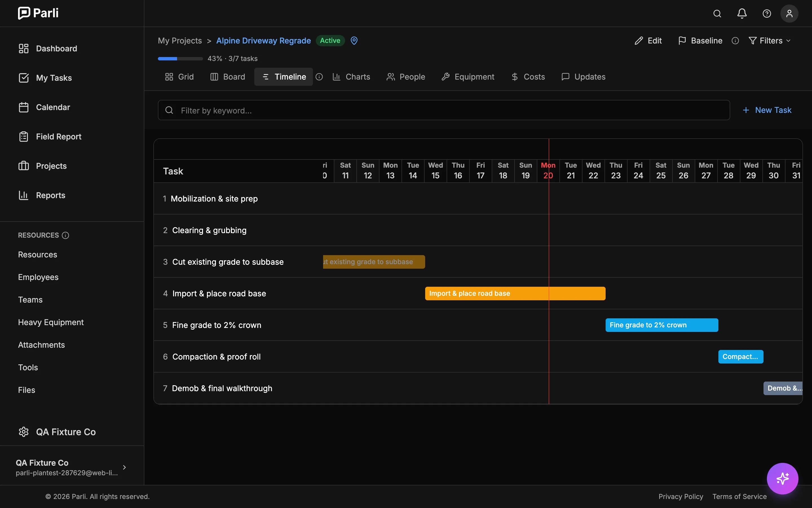Open Files in the sidebar
Screen dimensions: 812x508
(x=27, y=390)
